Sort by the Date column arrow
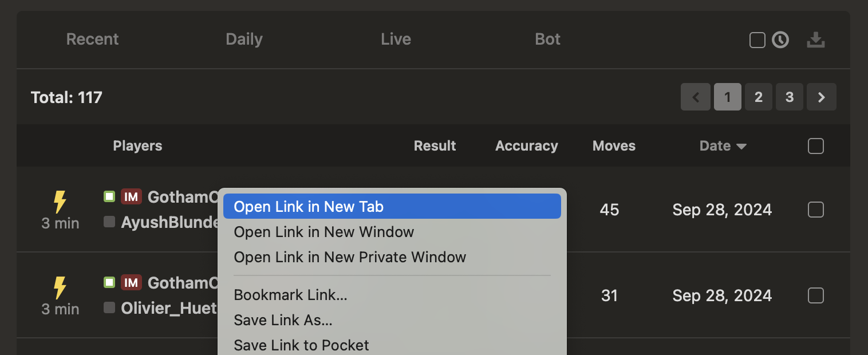The image size is (868, 355). [x=741, y=147]
